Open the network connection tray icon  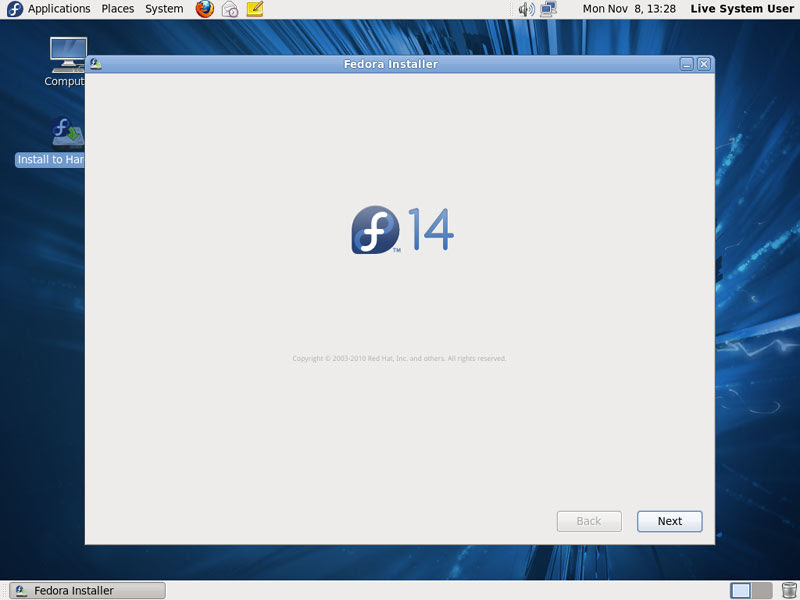pos(548,9)
